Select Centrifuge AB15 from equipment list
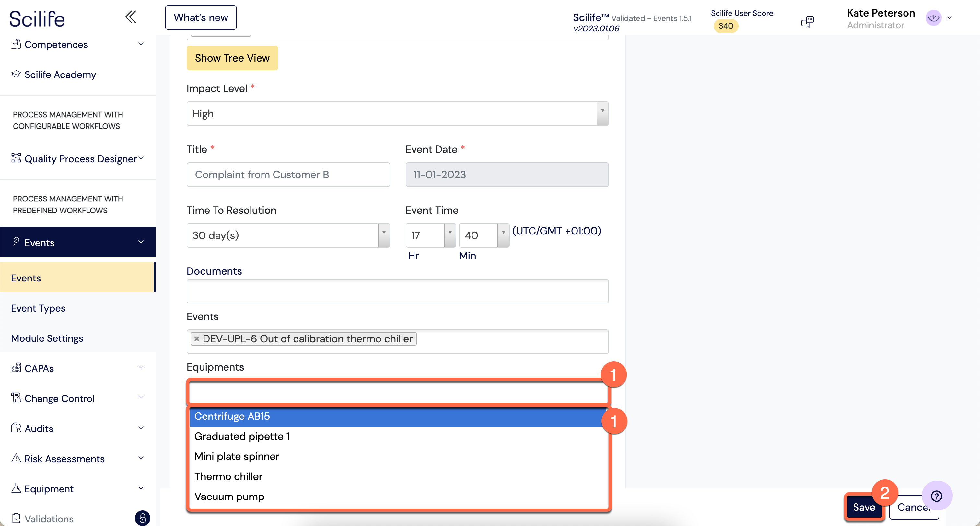The image size is (980, 526). (x=398, y=416)
